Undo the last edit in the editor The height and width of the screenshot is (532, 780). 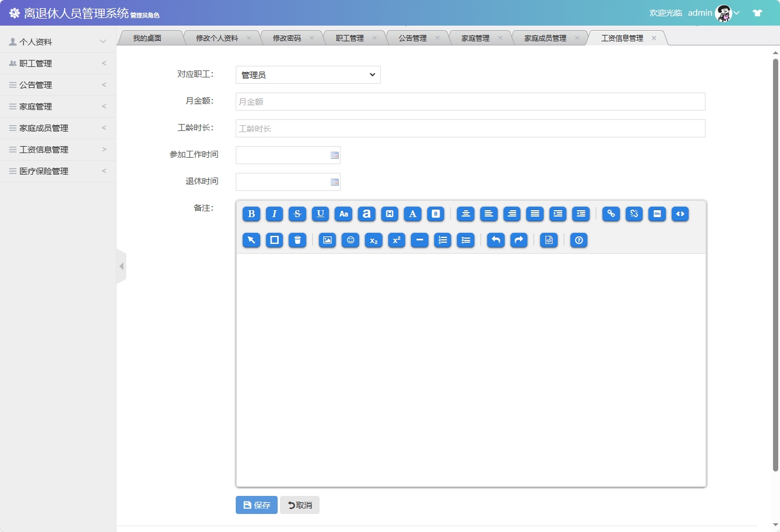coord(496,240)
